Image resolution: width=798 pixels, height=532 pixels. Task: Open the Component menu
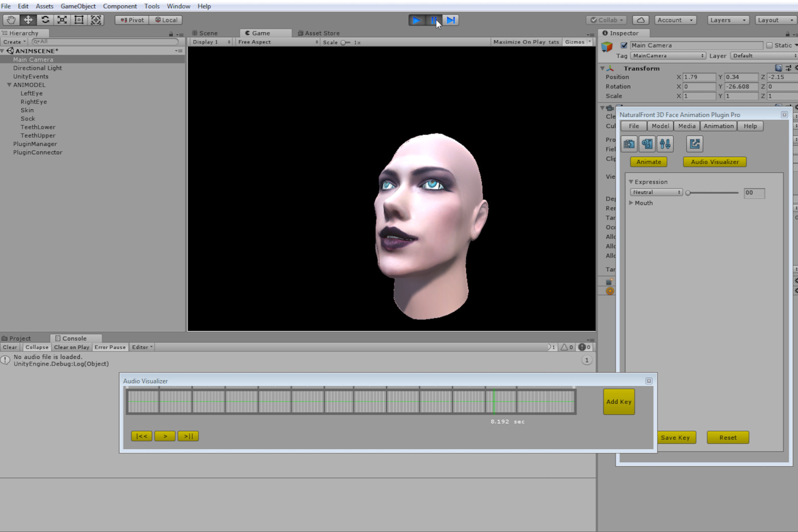point(119,6)
